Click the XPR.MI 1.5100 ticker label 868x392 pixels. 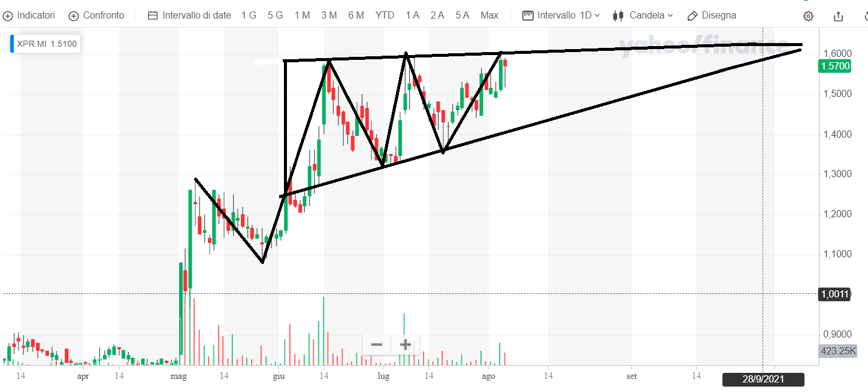point(45,44)
